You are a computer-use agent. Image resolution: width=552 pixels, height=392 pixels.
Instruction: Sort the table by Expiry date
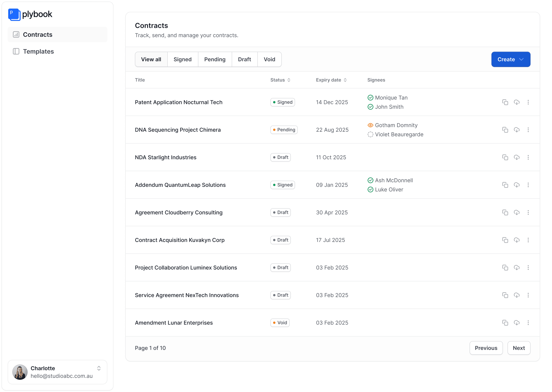point(331,80)
